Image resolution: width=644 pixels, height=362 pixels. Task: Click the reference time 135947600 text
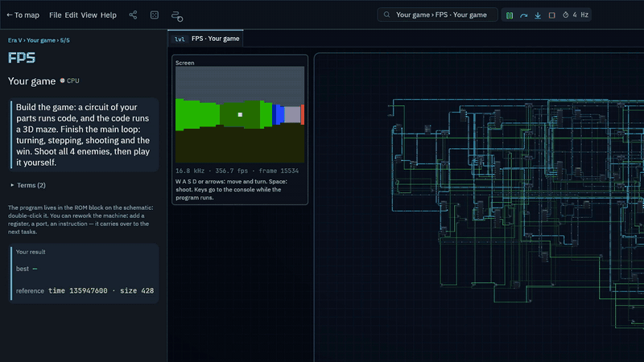coord(78,290)
